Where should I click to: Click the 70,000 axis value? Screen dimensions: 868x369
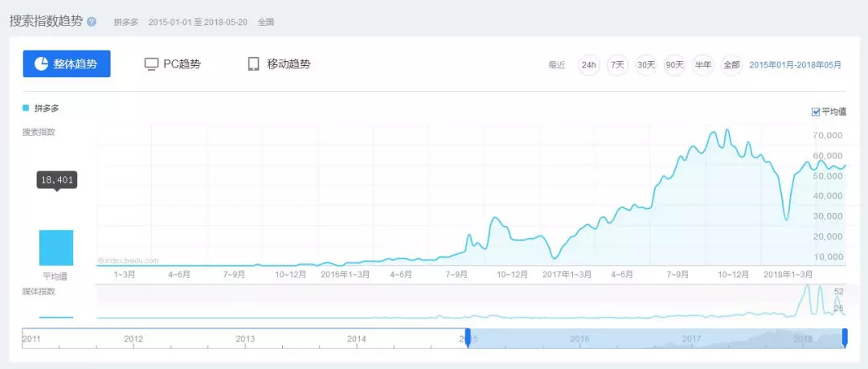coord(828,135)
